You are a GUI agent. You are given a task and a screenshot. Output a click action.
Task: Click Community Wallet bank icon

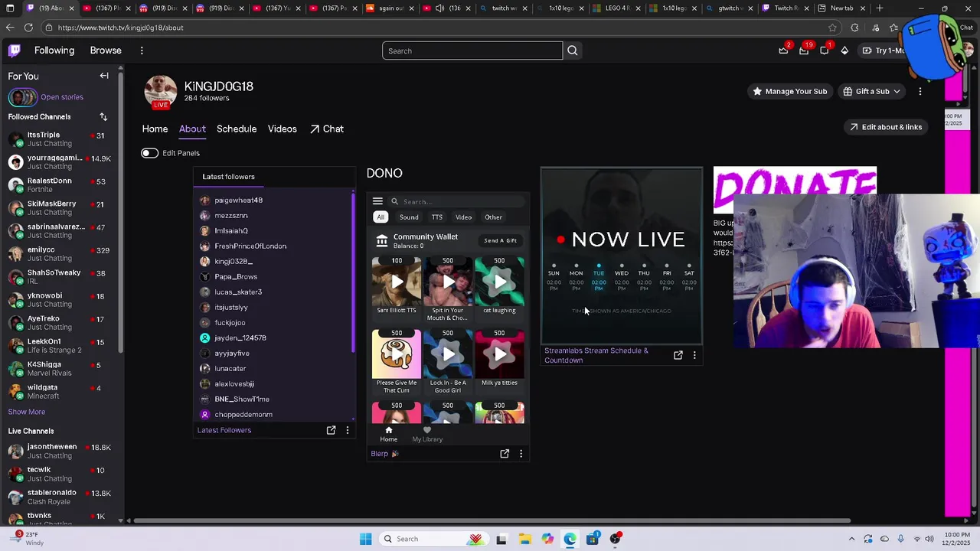382,241
